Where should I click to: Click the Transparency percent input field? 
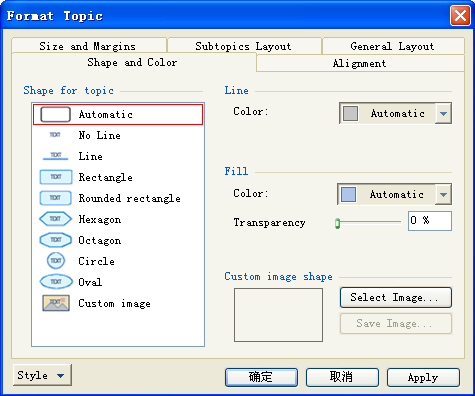(430, 221)
